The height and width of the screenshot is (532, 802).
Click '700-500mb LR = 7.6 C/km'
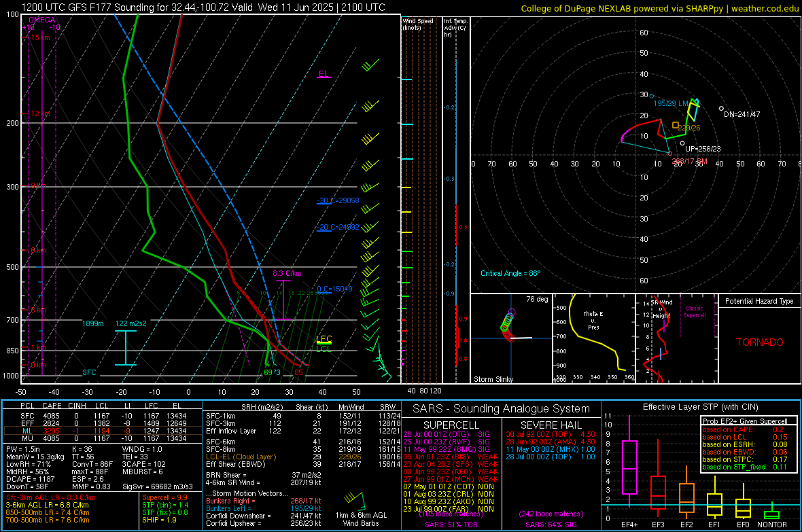point(48,520)
